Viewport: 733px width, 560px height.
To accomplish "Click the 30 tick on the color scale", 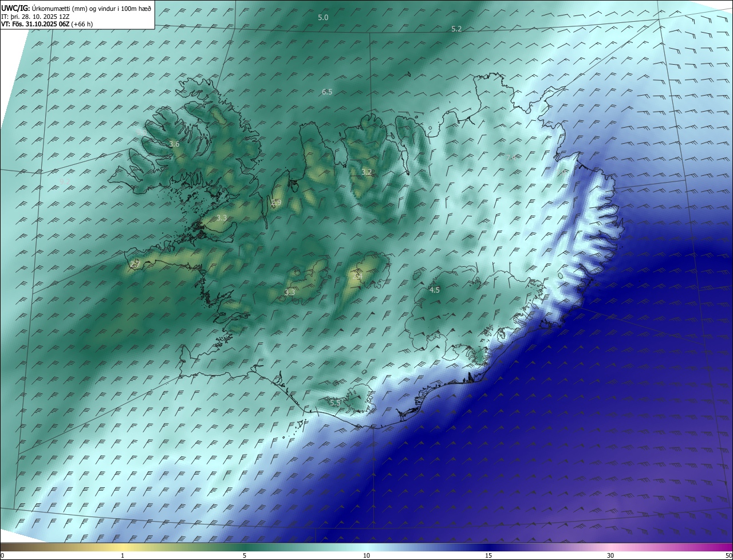I will coord(610,555).
